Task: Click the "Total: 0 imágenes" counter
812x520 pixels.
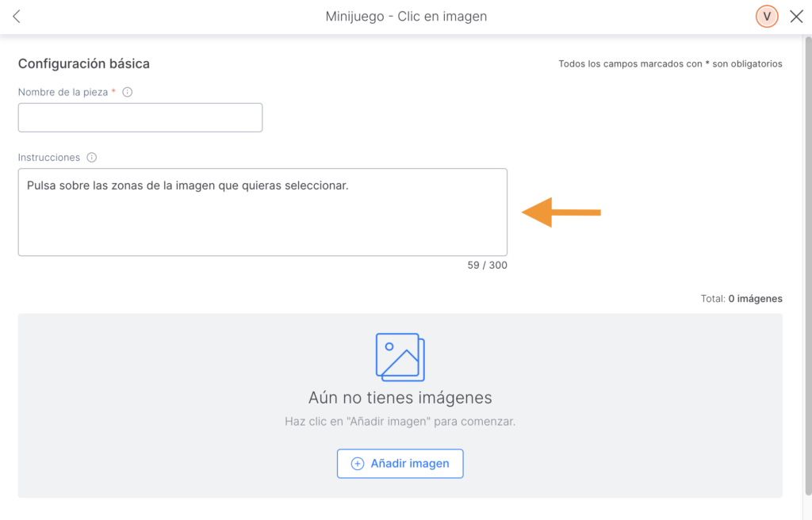Action: coord(741,299)
